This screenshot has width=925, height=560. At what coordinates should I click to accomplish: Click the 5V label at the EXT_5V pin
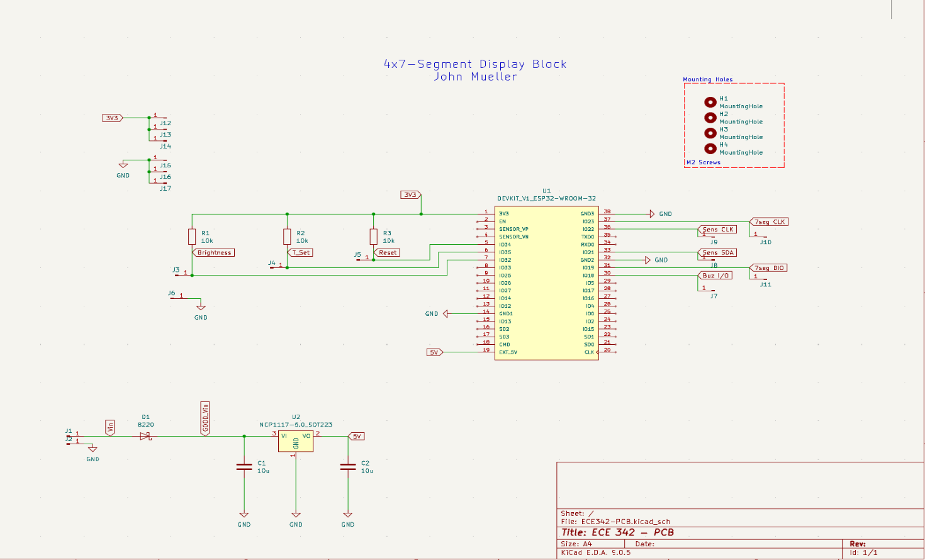coord(434,352)
